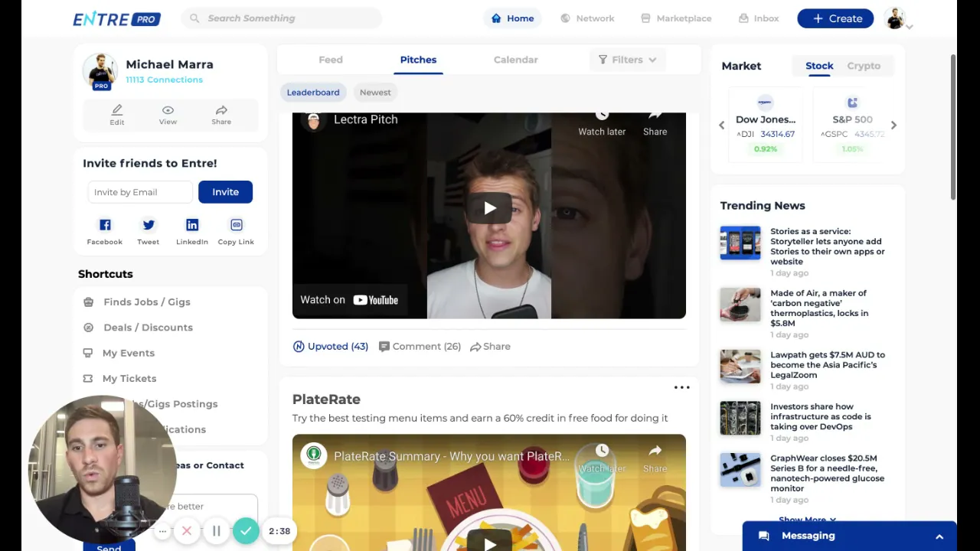Open Investors infrastructure as code article

pyautogui.click(x=820, y=417)
